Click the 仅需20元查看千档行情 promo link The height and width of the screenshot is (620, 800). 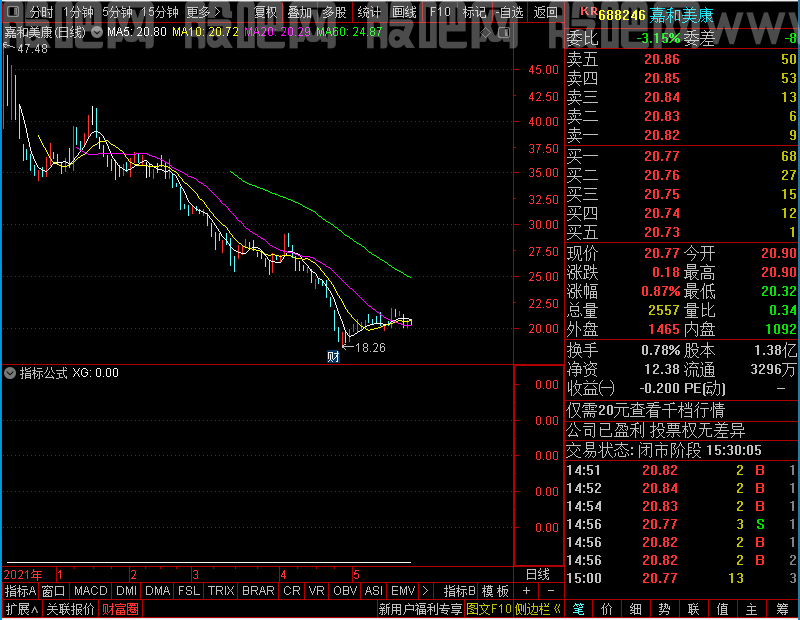tap(645, 410)
